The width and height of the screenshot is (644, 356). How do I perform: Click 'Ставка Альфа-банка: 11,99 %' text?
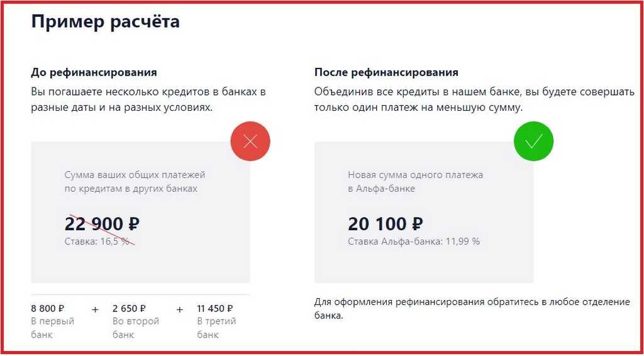point(414,242)
